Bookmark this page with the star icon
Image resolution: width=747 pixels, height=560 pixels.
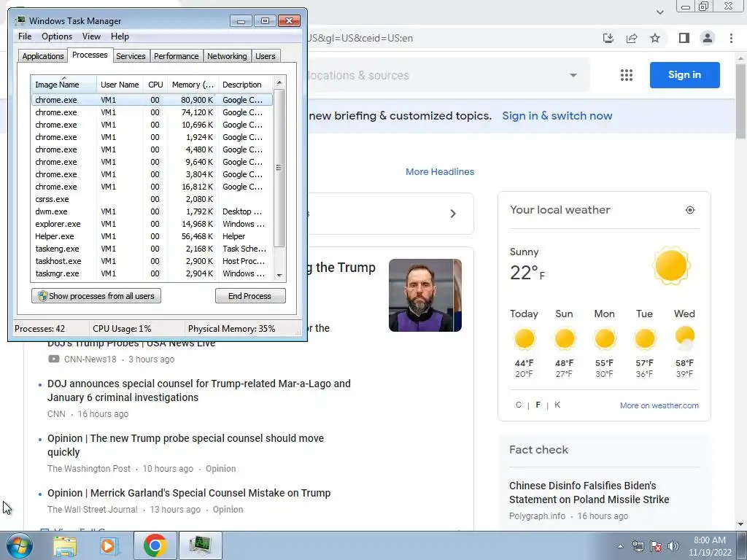click(x=655, y=38)
